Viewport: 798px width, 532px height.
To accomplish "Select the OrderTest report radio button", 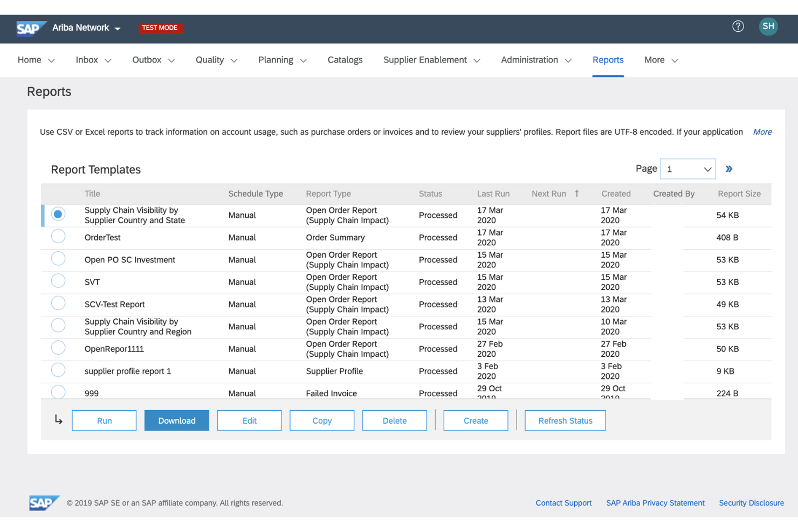I will click(58, 237).
